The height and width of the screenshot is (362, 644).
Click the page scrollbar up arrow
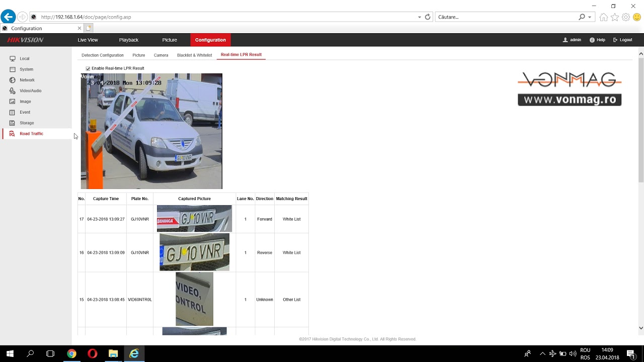641,53
